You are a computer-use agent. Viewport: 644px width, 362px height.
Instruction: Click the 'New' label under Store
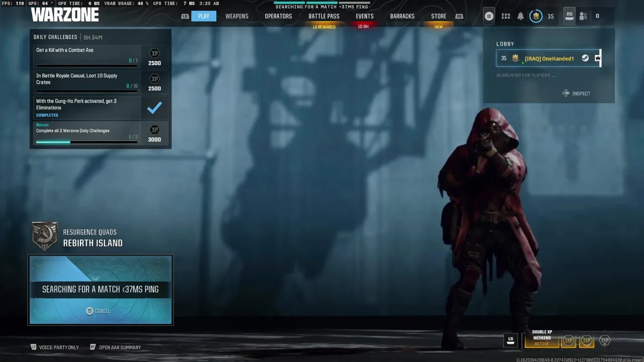click(439, 27)
